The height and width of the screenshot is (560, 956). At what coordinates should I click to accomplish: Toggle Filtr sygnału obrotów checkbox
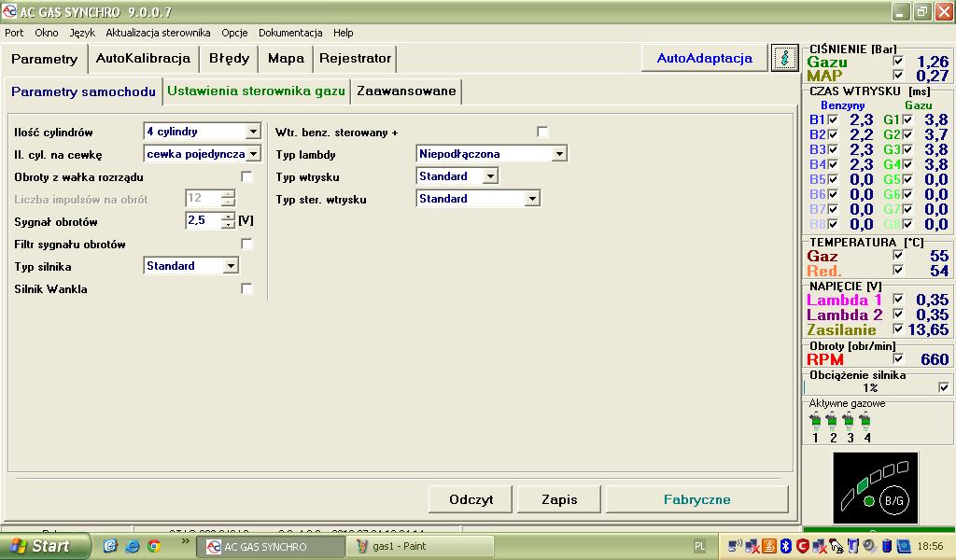click(x=246, y=245)
